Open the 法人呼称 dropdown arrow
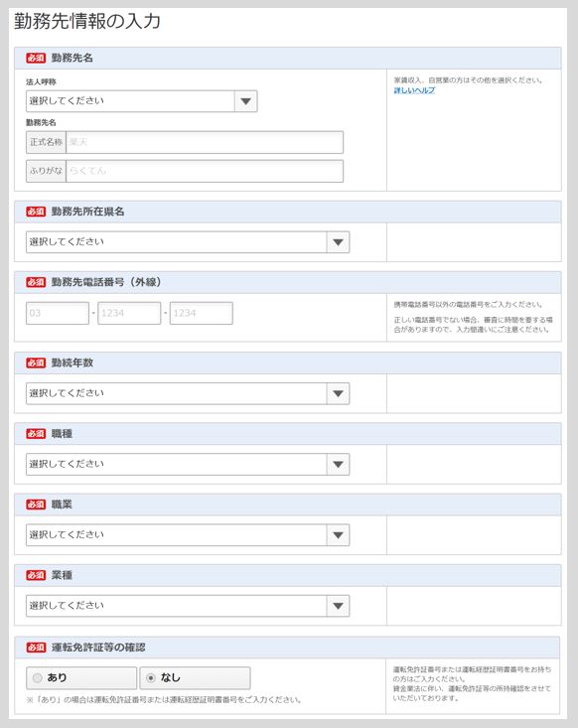This screenshot has height=728, width=578. click(x=245, y=101)
